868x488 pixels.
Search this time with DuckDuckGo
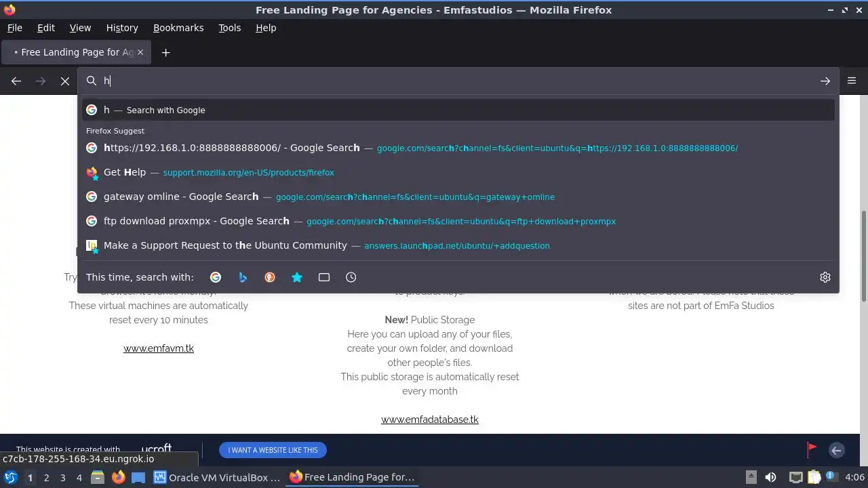270,277
